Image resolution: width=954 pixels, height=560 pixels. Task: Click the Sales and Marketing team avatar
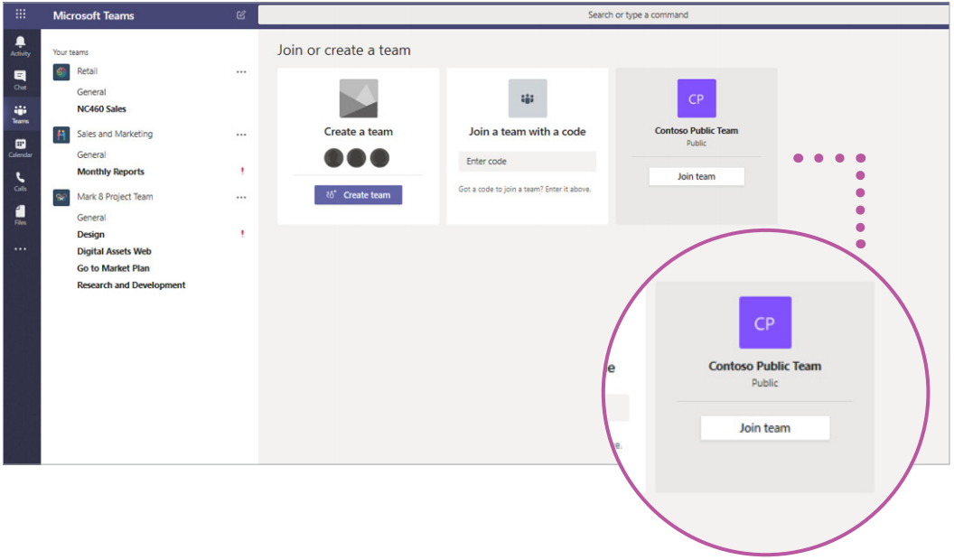point(61,135)
